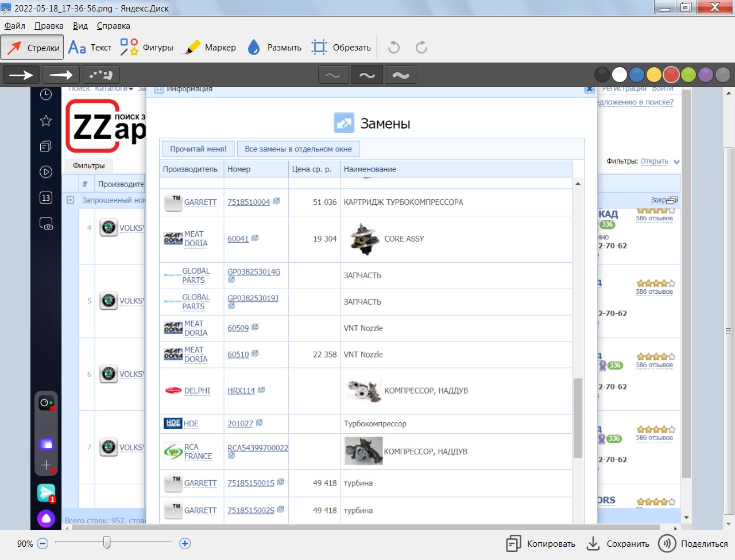Click the dialog vertical scrollbar thumb

pos(578,418)
